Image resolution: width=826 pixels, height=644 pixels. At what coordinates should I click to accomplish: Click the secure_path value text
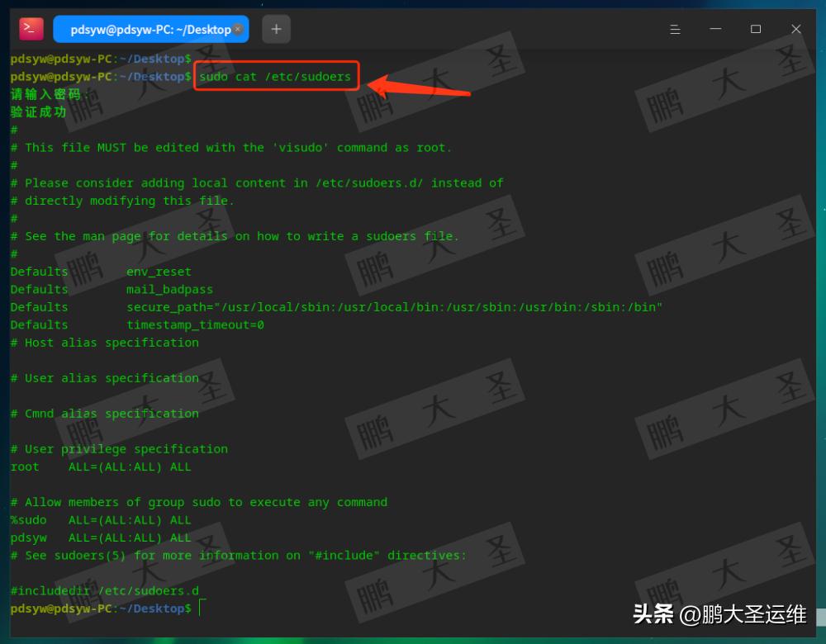(394, 307)
